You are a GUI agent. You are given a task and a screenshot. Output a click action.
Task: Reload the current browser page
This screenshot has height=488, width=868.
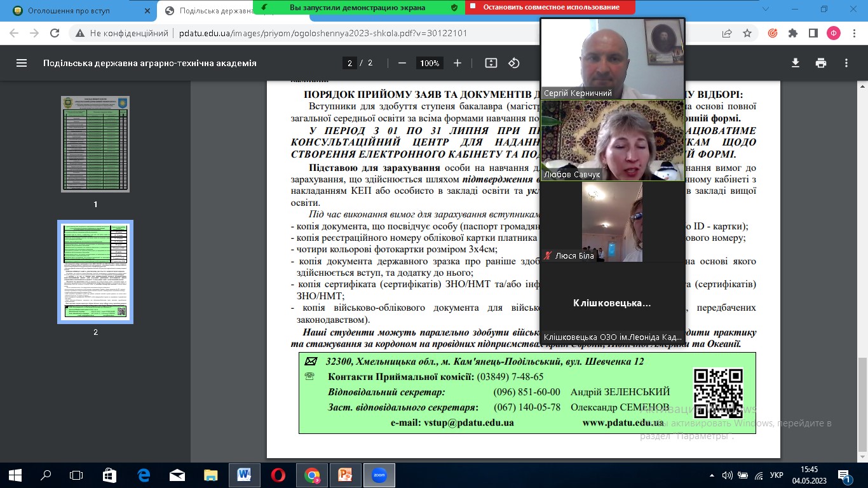55,33
